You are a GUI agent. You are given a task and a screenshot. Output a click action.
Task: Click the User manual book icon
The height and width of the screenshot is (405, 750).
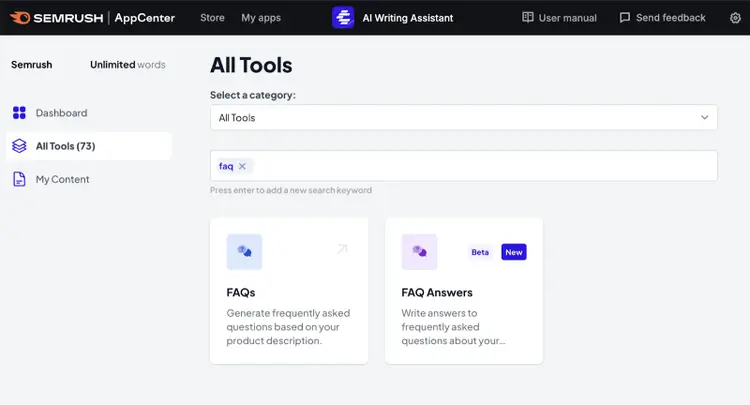[528, 18]
